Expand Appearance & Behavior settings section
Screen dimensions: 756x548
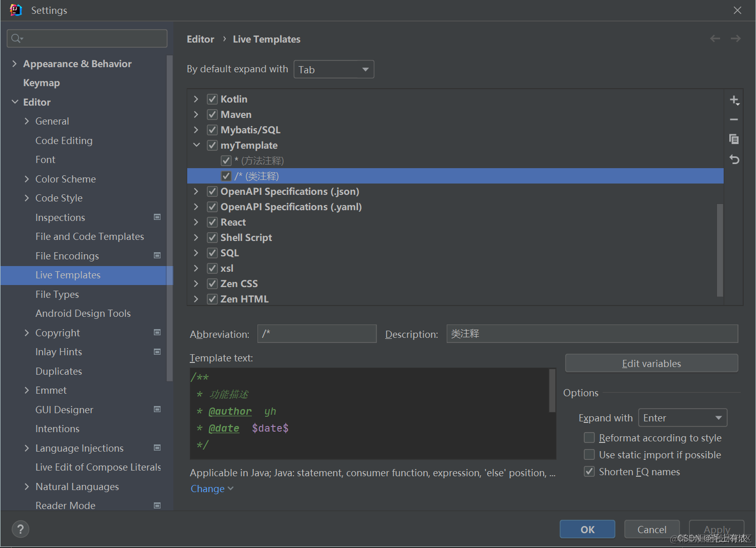click(x=14, y=64)
